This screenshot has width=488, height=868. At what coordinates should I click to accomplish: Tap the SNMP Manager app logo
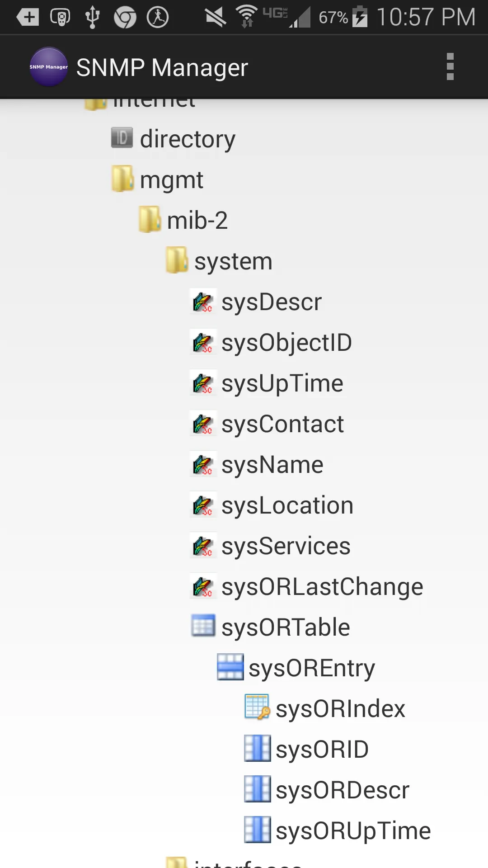click(48, 67)
